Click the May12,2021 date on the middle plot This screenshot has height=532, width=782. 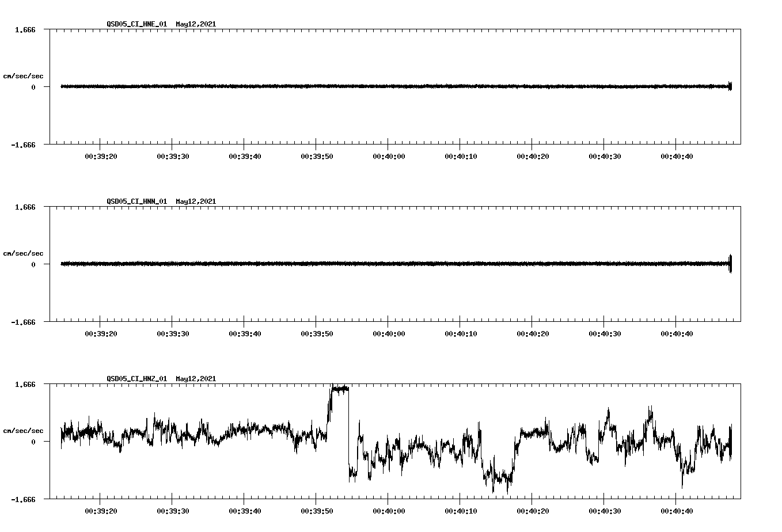195,202
